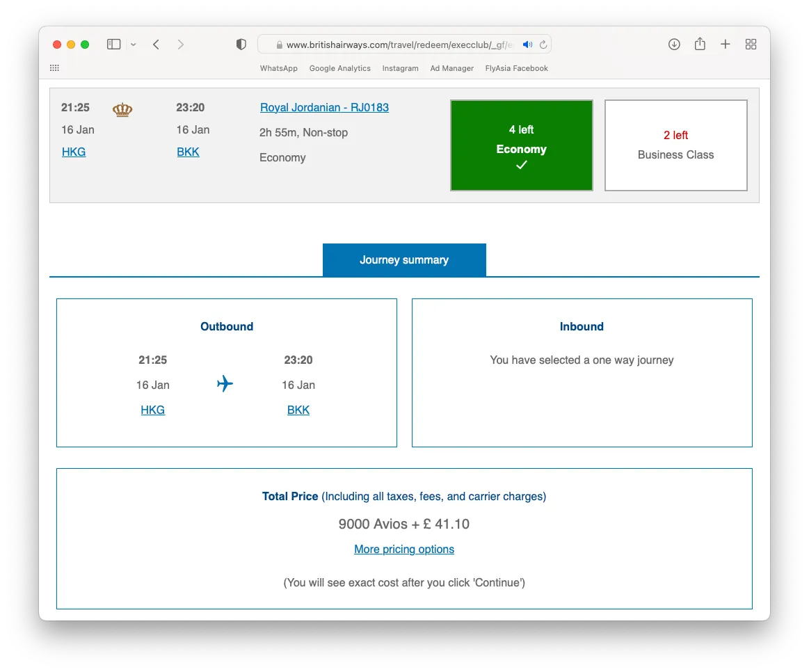
Task: Click the Inbound heading
Action: pyautogui.click(x=582, y=327)
